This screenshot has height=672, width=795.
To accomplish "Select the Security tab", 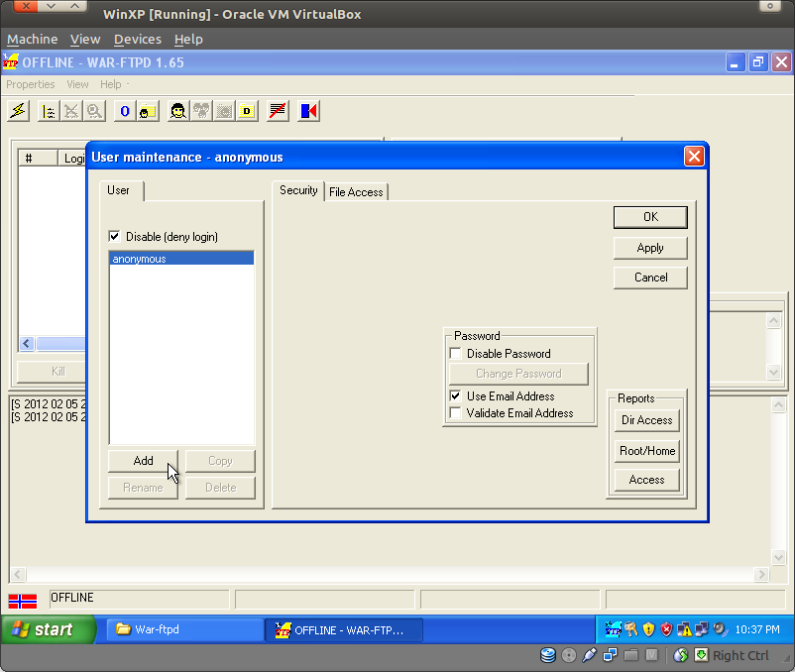I will click(298, 190).
